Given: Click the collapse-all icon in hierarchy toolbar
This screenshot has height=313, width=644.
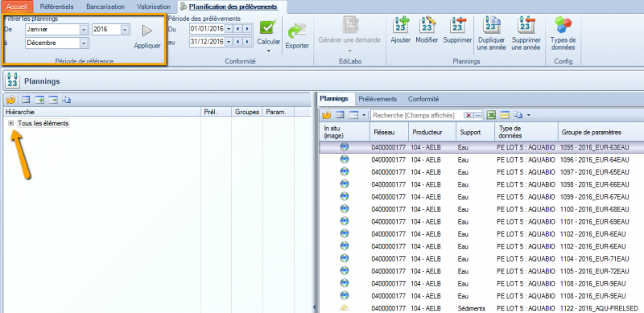Looking at the screenshot, I should [x=52, y=100].
